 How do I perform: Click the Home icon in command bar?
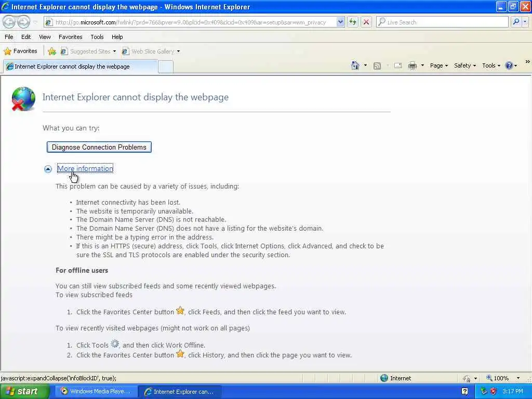[355, 65]
